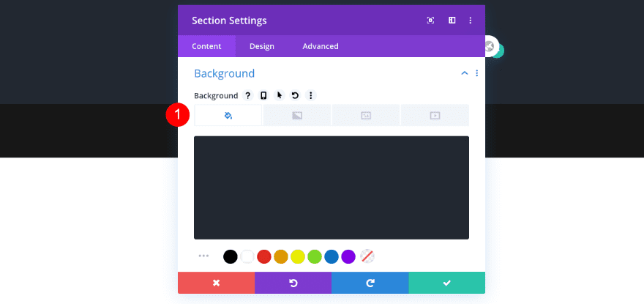
Task: Pick the red color swatch
Action: [264, 256]
